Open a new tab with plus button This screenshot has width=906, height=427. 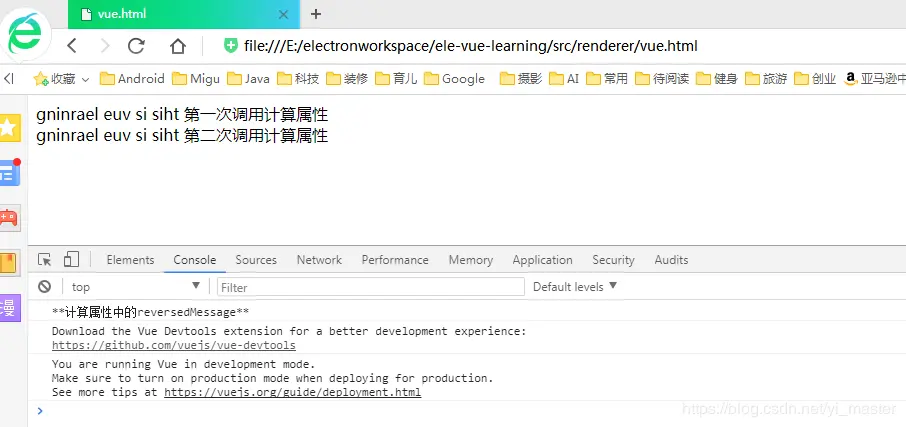coord(315,14)
